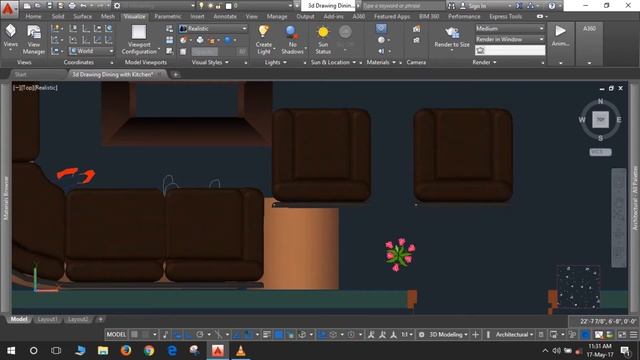Open the Help question mark icon
This screenshot has width=640, height=360.
pos(552,6)
